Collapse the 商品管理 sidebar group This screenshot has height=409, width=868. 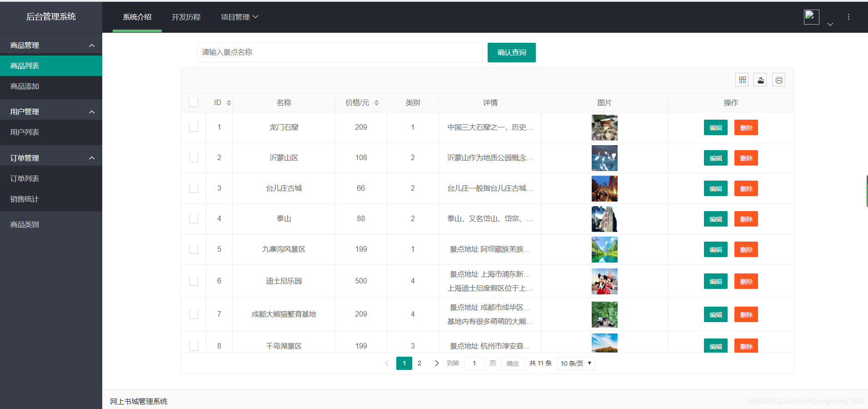pyautogui.click(x=51, y=45)
